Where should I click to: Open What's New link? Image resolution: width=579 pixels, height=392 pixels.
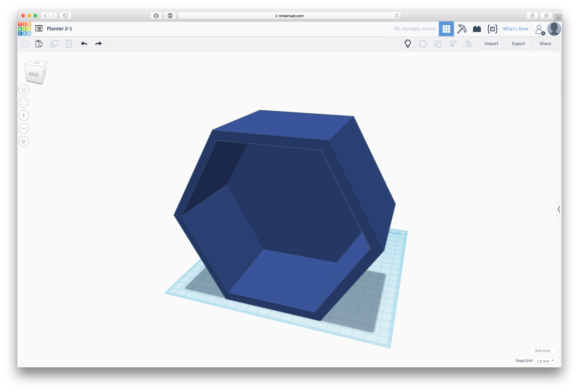point(515,29)
